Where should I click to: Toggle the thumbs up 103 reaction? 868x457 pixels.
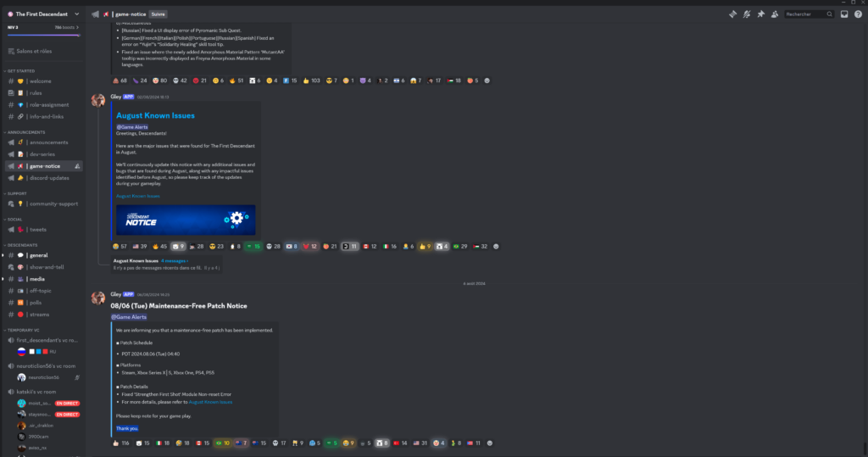tap(312, 81)
